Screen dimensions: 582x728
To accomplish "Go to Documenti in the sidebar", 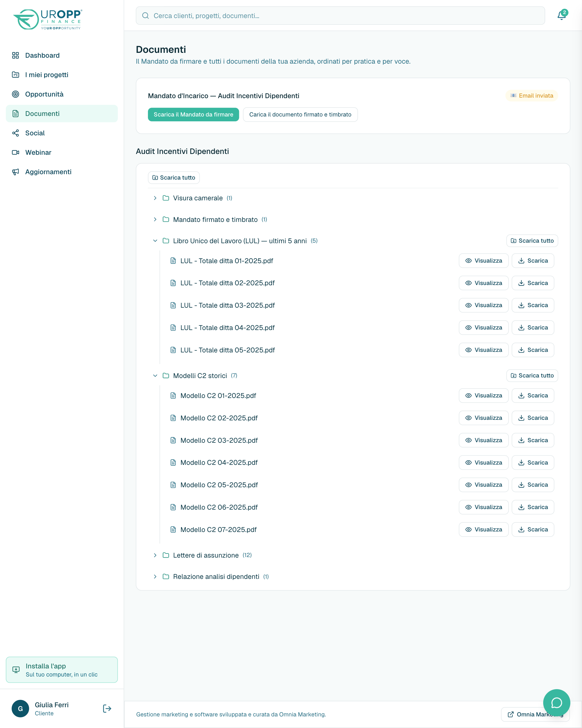I will coord(62,114).
